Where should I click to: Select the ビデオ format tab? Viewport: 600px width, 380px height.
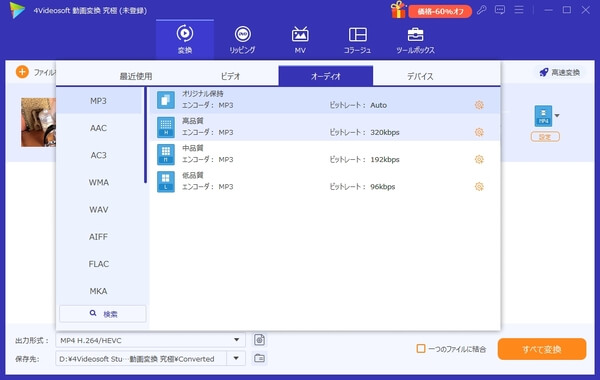(x=230, y=76)
